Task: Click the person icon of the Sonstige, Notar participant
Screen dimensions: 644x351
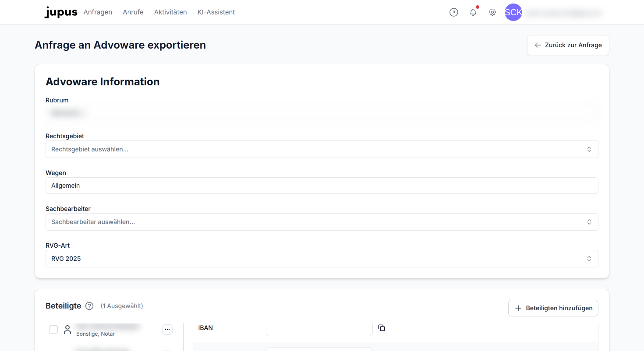Action: 67,330
